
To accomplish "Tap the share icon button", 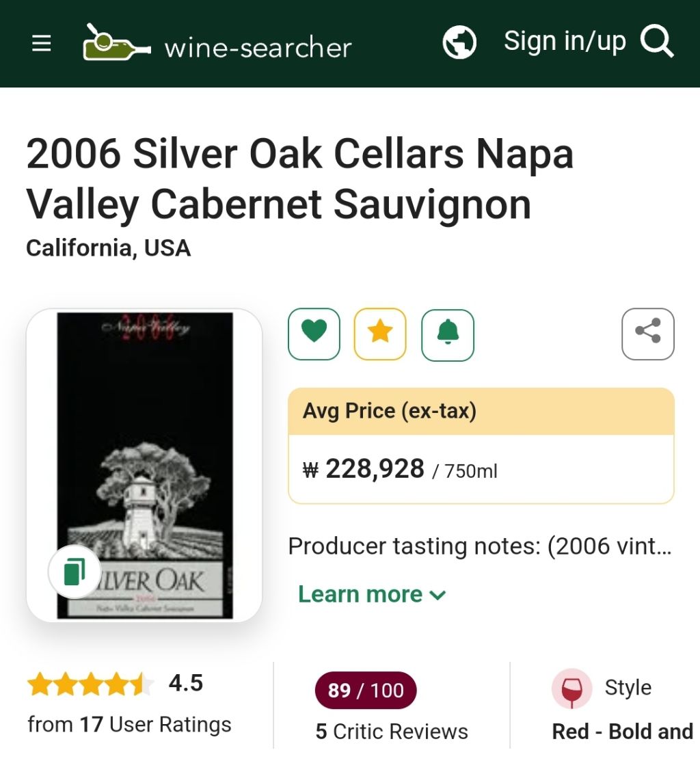I will click(647, 334).
